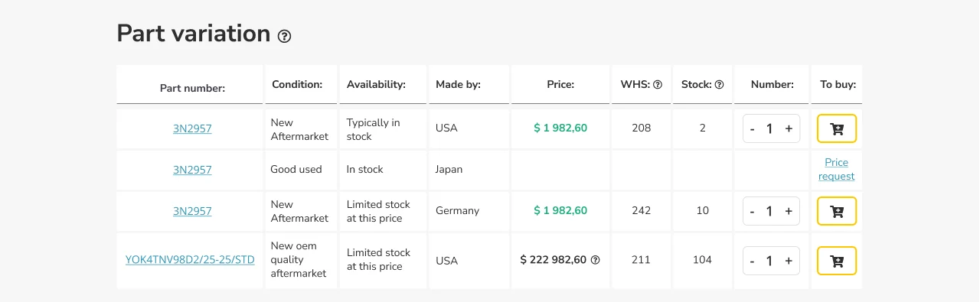The width and height of the screenshot is (980, 302).
Task: Click the Part number column header
Action: click(x=192, y=88)
